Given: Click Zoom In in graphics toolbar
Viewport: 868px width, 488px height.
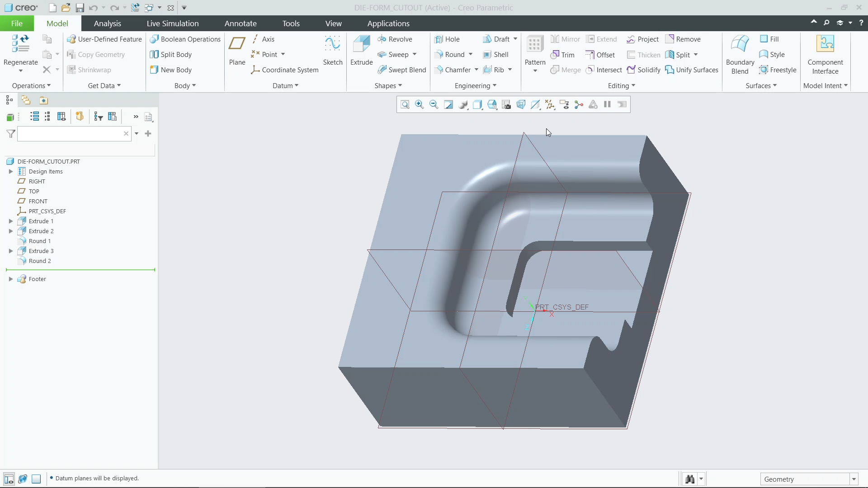Looking at the screenshot, I should [420, 105].
